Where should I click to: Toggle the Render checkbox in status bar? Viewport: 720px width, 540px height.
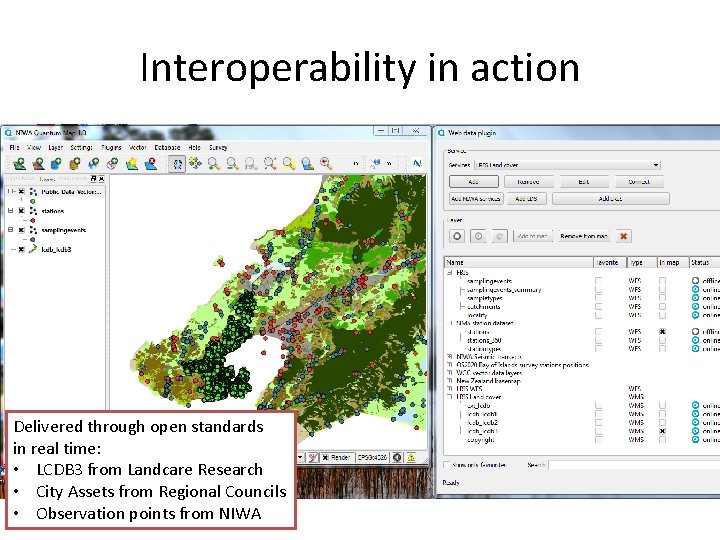click(x=326, y=457)
